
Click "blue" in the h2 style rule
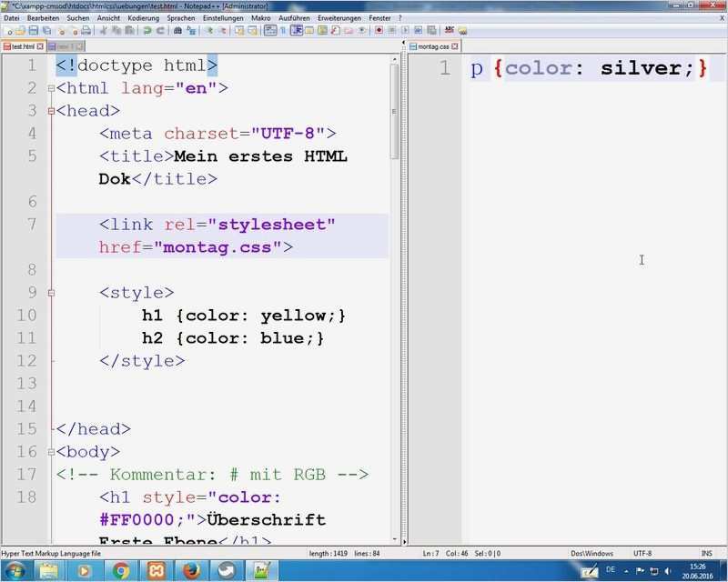coord(282,338)
